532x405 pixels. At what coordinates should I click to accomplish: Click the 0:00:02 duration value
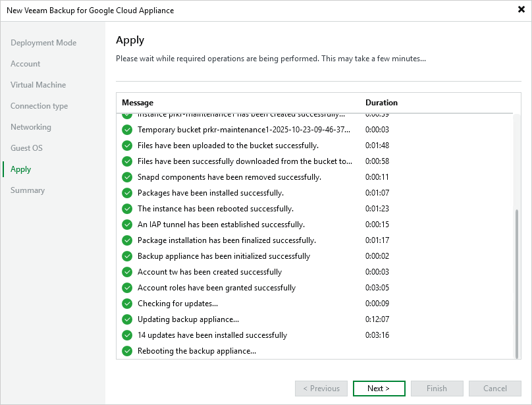pyautogui.click(x=377, y=256)
